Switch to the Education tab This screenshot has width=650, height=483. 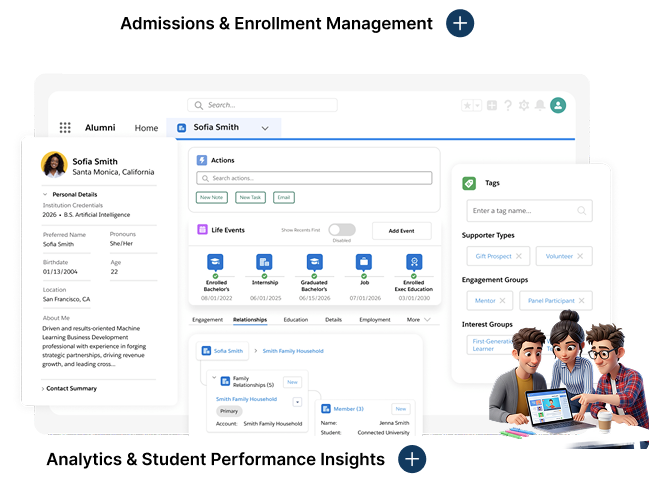pos(296,320)
